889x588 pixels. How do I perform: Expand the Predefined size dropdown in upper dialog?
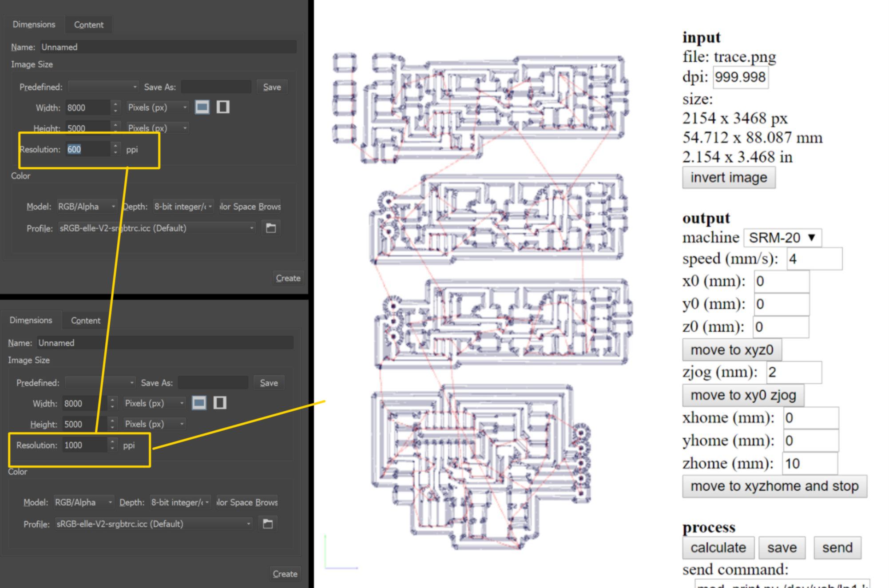tap(103, 87)
